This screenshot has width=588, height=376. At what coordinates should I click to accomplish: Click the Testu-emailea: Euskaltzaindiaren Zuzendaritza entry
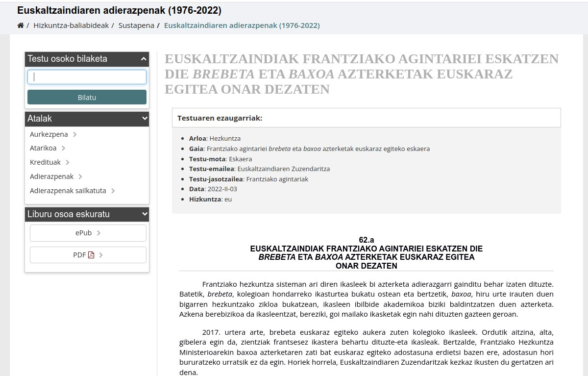pyautogui.click(x=260, y=169)
